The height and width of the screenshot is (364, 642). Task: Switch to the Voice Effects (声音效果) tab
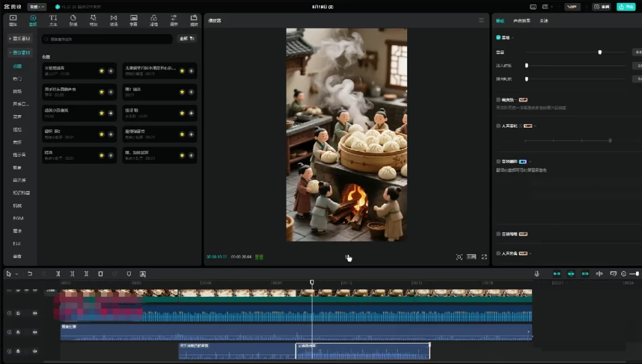point(523,21)
